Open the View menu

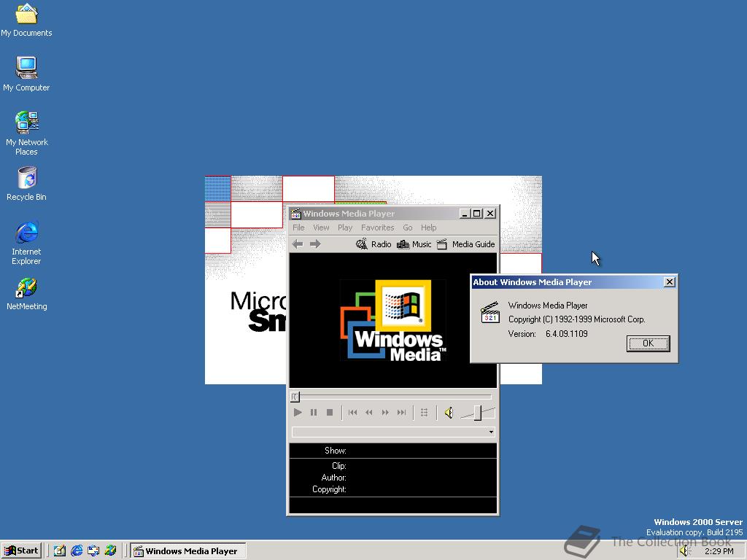click(x=321, y=227)
